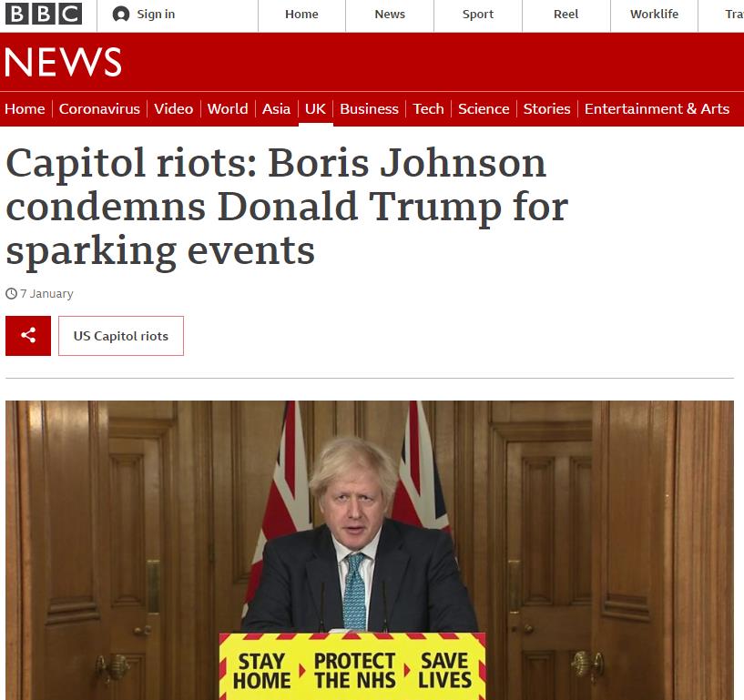Open the Business news section
The width and height of the screenshot is (744, 700).
click(x=369, y=109)
